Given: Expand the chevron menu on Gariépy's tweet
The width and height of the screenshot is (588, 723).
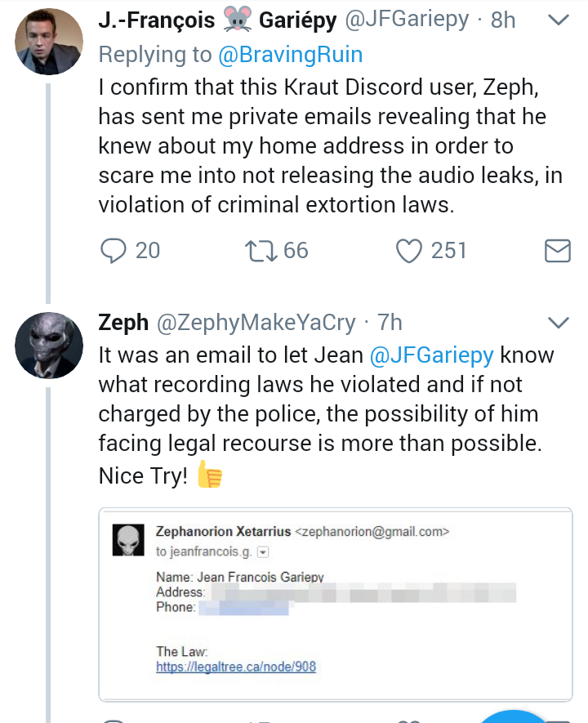Looking at the screenshot, I should coord(559,20).
